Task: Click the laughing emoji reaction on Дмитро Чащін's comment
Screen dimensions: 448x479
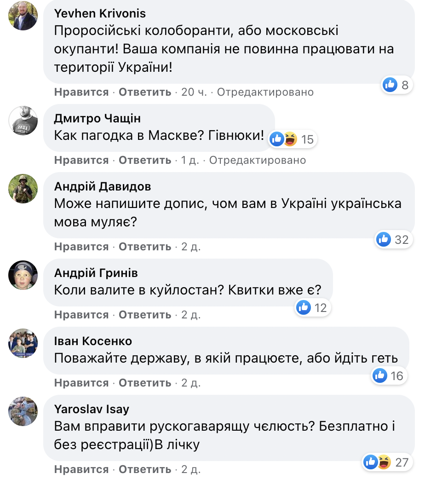Action: coord(291,139)
